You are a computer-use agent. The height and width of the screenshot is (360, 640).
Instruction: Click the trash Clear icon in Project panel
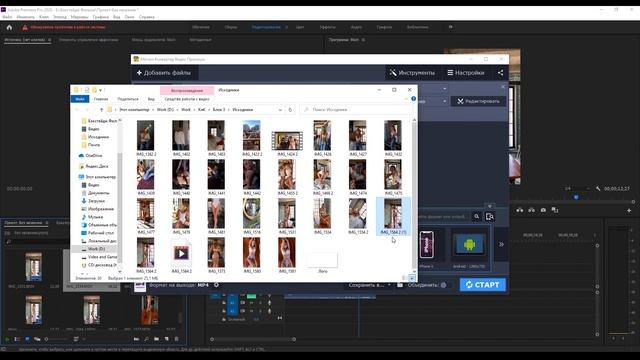click(176, 339)
